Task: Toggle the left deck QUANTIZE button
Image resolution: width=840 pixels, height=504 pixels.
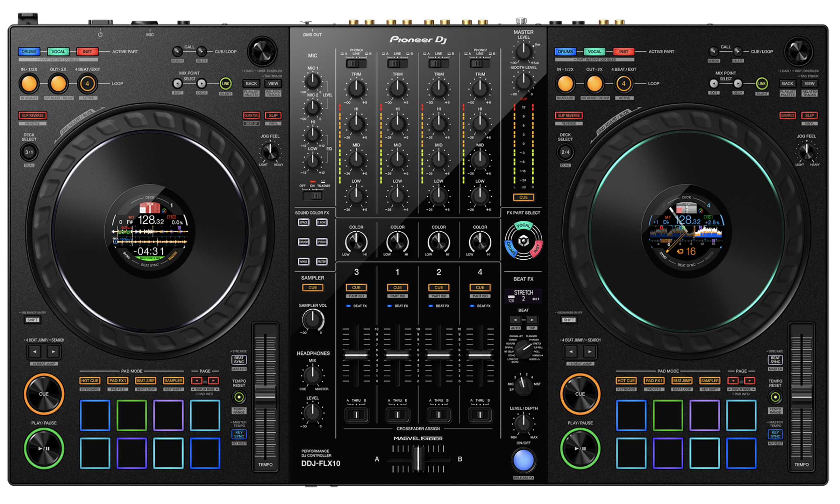Action: pos(251,116)
